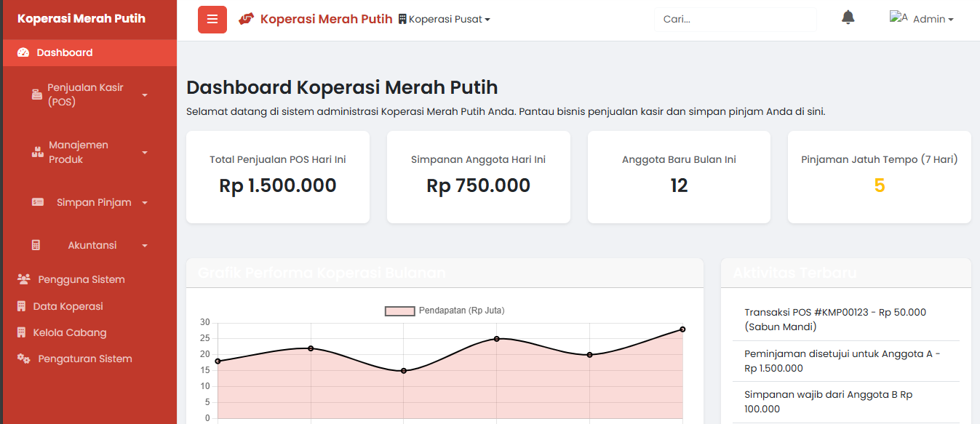Click the calculator icon for Akuntansi
This screenshot has height=424, width=980.
(36, 245)
